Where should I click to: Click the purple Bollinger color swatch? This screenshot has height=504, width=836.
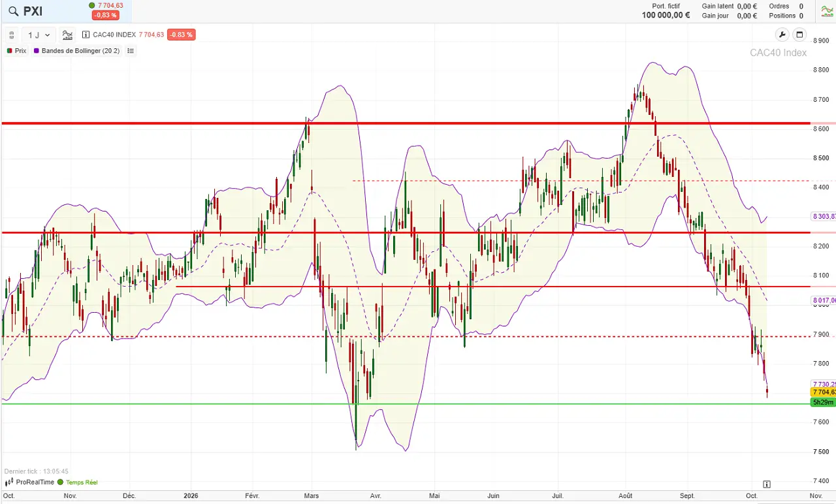click(37, 51)
